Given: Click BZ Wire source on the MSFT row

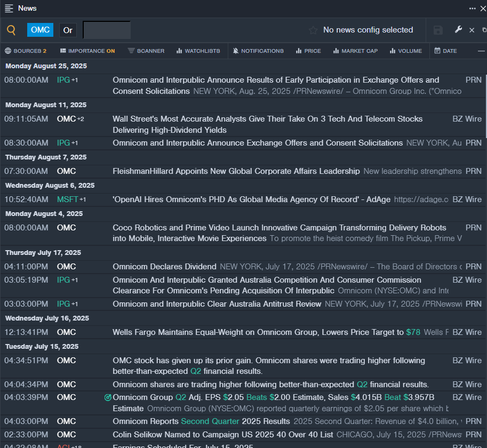Looking at the screenshot, I should [467, 199].
